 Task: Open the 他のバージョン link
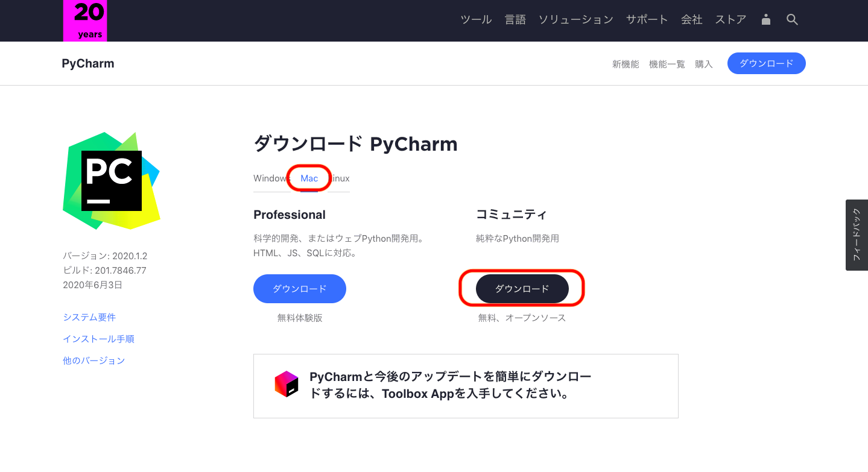tap(93, 360)
